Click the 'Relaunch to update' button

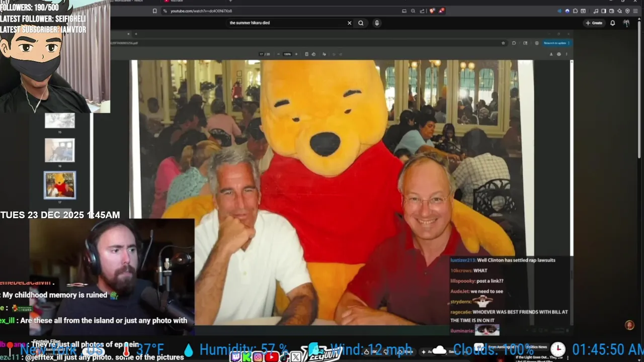557,43
